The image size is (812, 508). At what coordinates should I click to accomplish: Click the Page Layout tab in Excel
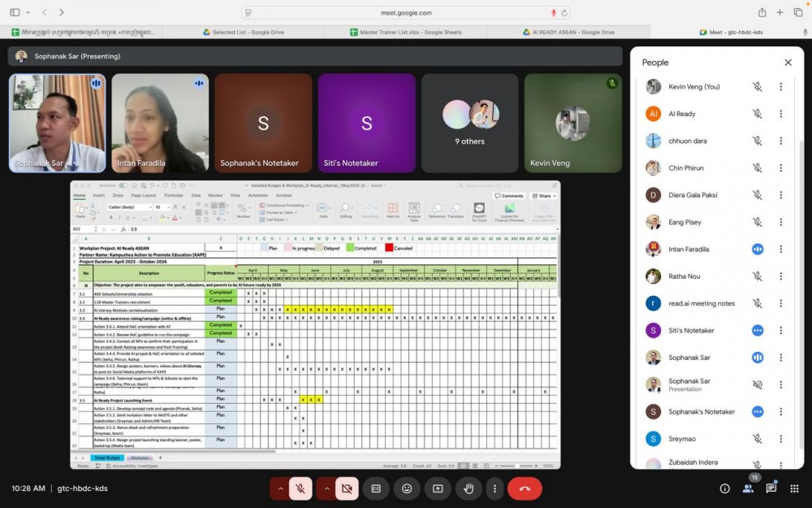144,195
